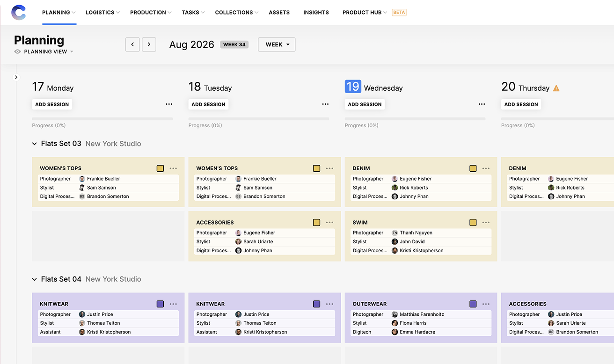Click the warning icon next to Thursday

[x=556, y=88]
